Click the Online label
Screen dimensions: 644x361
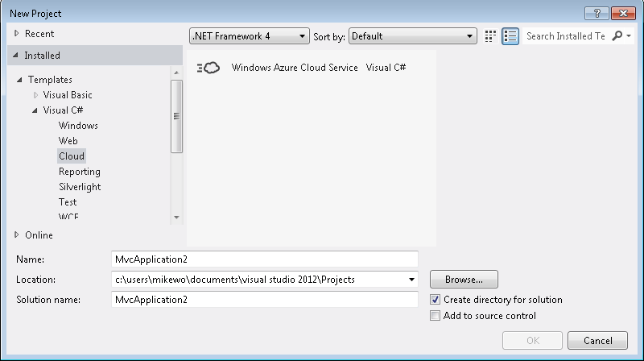click(x=39, y=235)
